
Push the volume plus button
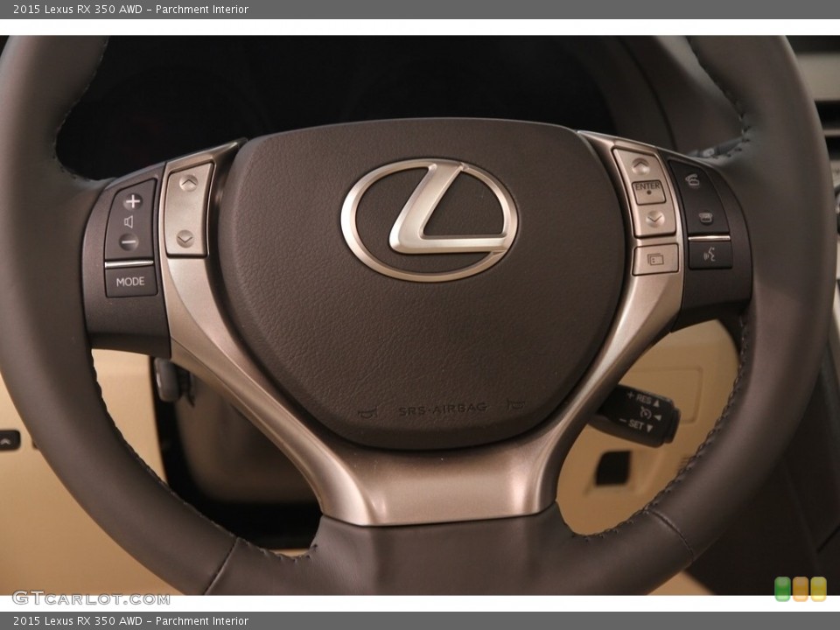133,201
